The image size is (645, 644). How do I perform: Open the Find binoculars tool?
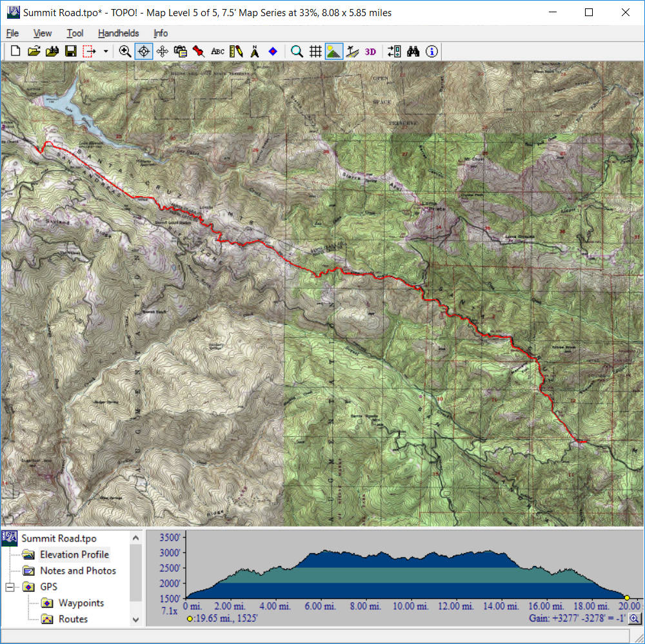[x=413, y=52]
